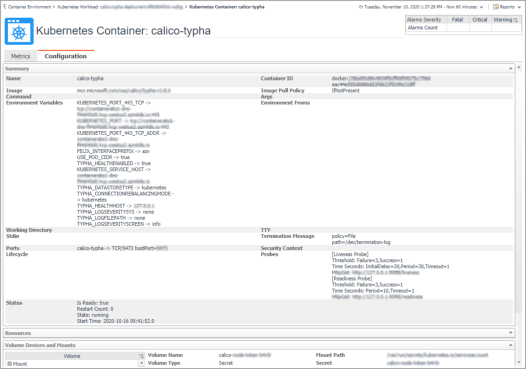This screenshot has width=529, height=371.
Task: Collapse the Volume Devices and Mounts section
Action: 510,345
